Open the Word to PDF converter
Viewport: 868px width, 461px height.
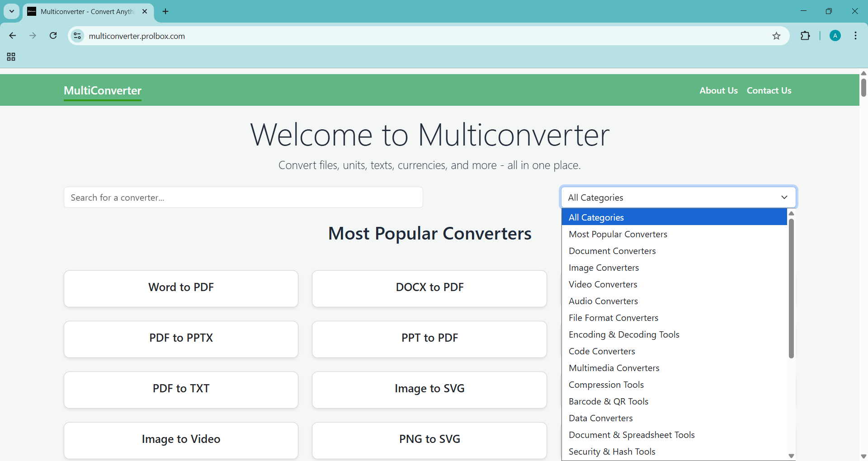181,288
